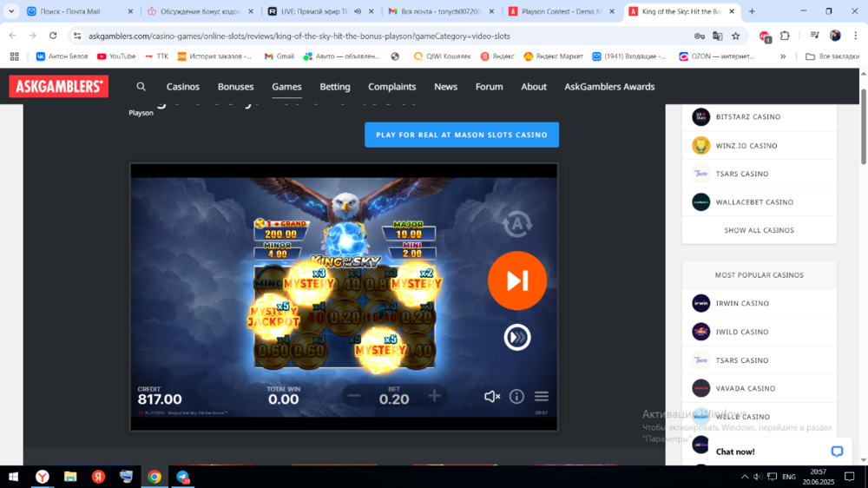Open the game info icon
This screenshot has width=868, height=488.
(x=516, y=396)
